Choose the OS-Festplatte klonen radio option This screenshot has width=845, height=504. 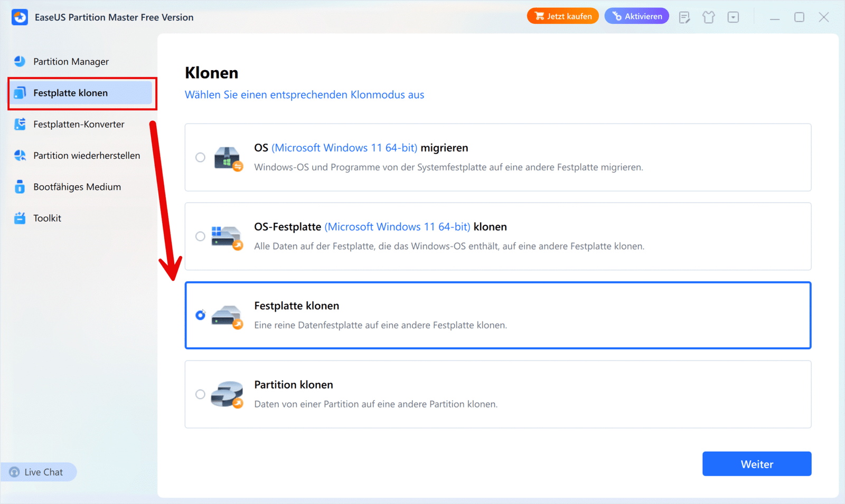pos(200,236)
